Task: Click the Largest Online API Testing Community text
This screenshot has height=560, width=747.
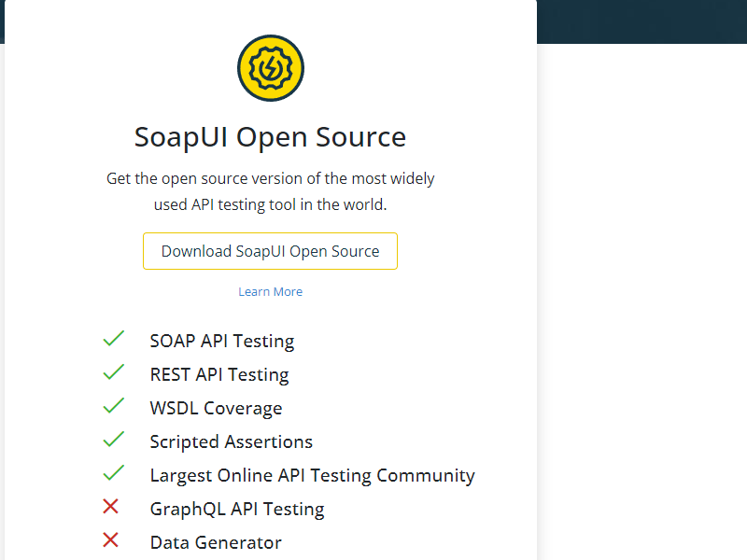Action: click(312, 476)
